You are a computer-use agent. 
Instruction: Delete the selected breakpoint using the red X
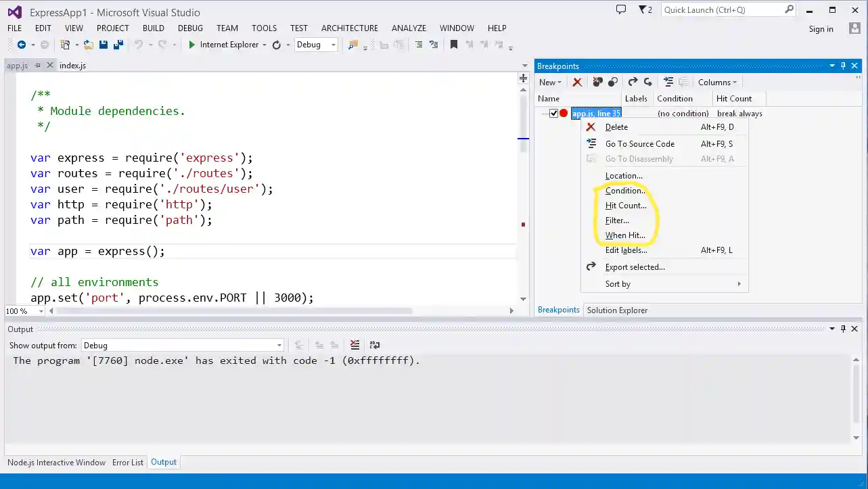(x=577, y=82)
